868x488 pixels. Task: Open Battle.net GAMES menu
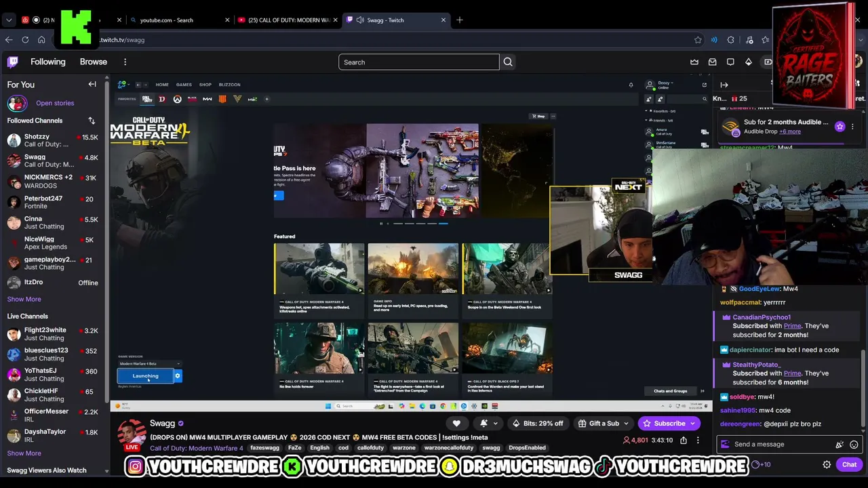184,85
